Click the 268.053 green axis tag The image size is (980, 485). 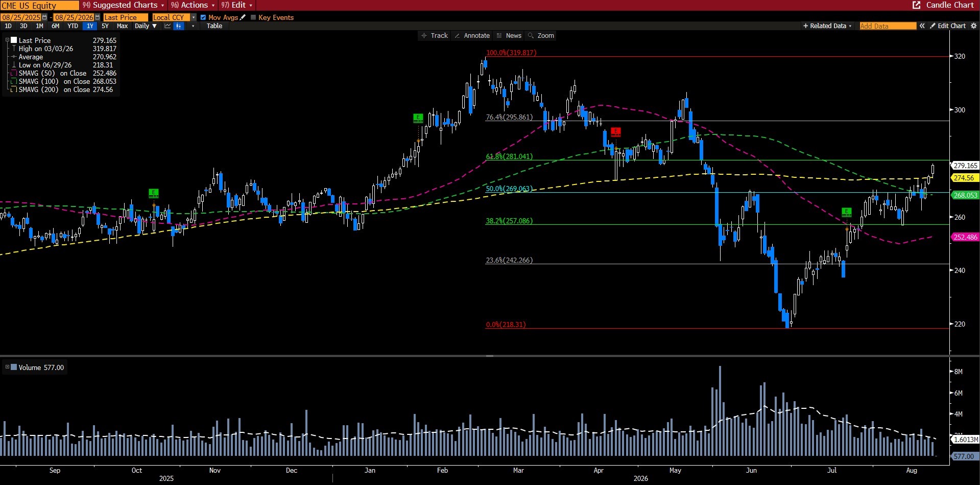point(965,195)
